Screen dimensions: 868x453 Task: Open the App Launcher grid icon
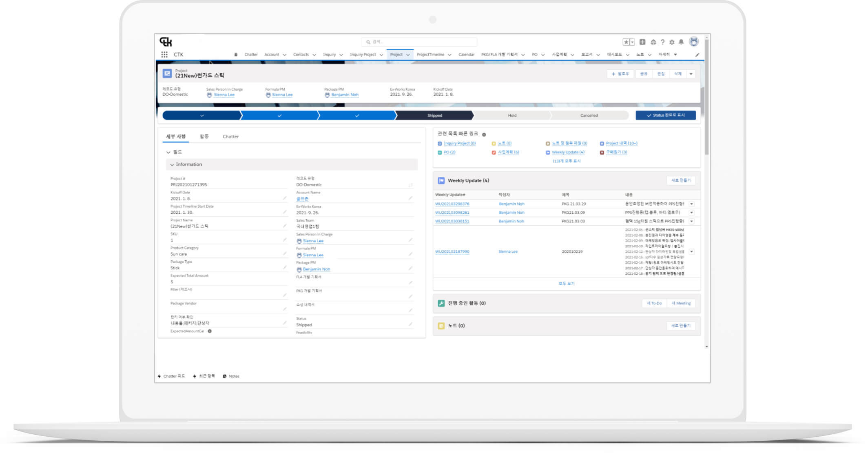click(164, 55)
